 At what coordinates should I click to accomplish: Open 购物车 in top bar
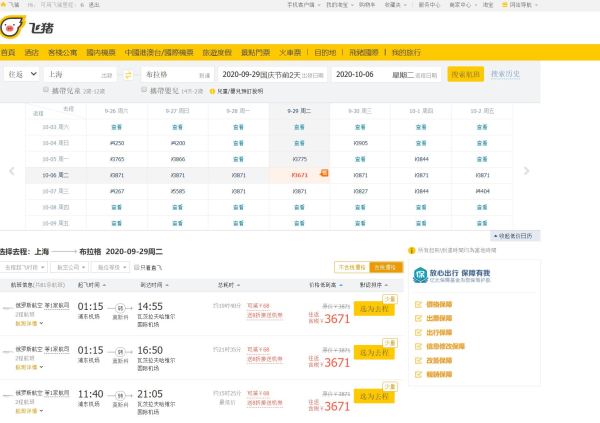[367, 5]
